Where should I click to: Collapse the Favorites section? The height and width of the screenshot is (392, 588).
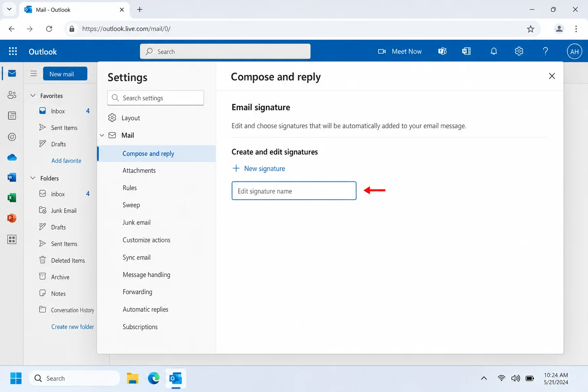33,96
